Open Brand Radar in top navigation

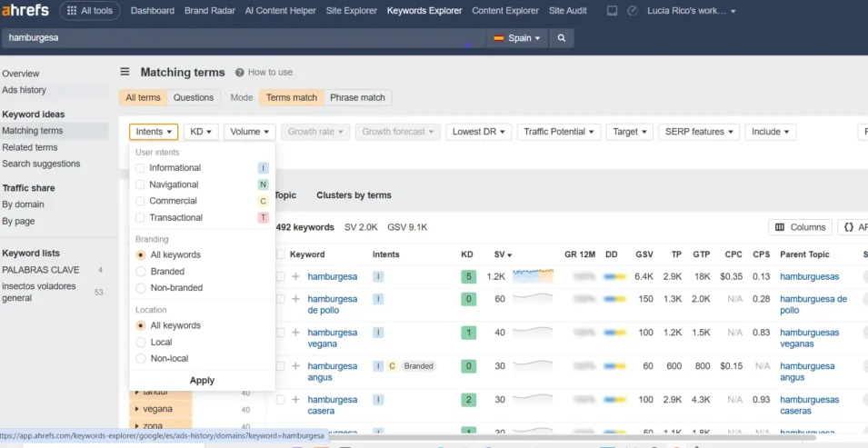pos(210,11)
